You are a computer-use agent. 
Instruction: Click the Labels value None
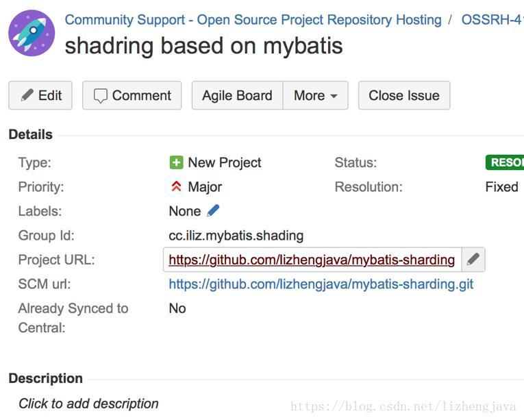pos(185,211)
